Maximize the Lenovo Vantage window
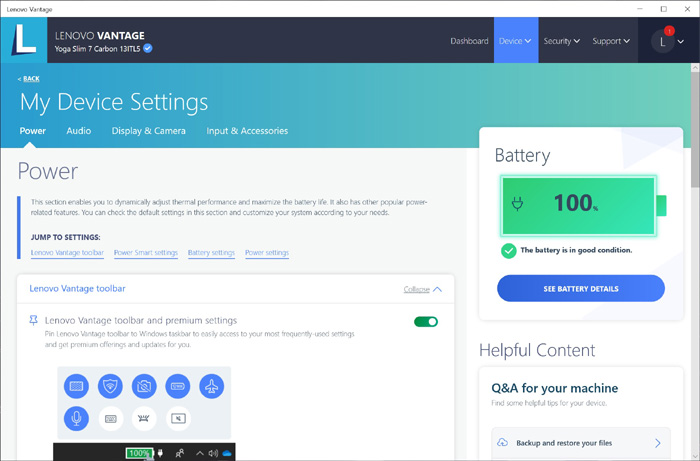Screen dimensions: 700x461 664,9
